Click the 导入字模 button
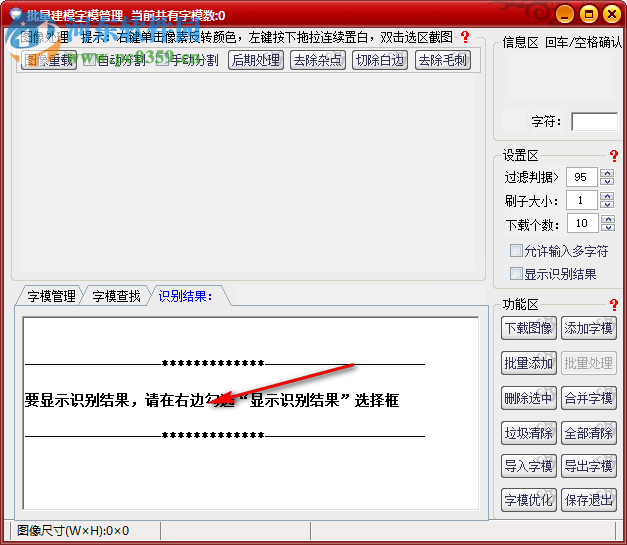This screenshot has width=627, height=545. tap(529, 466)
